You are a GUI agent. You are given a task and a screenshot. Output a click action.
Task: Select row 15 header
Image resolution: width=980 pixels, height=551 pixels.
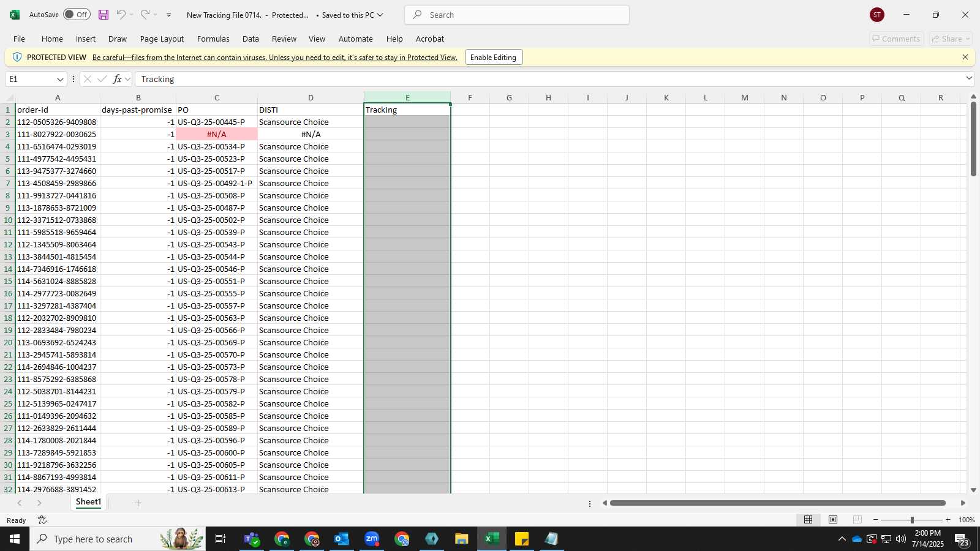[8, 281]
